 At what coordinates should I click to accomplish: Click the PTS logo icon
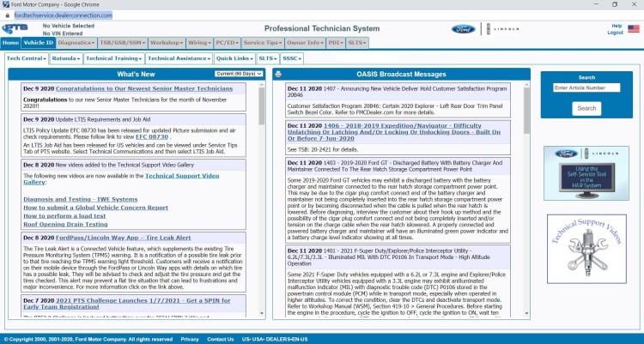[15, 29]
